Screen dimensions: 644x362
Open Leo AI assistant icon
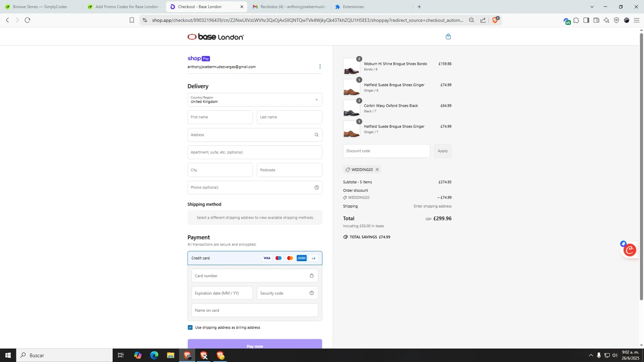point(606,20)
